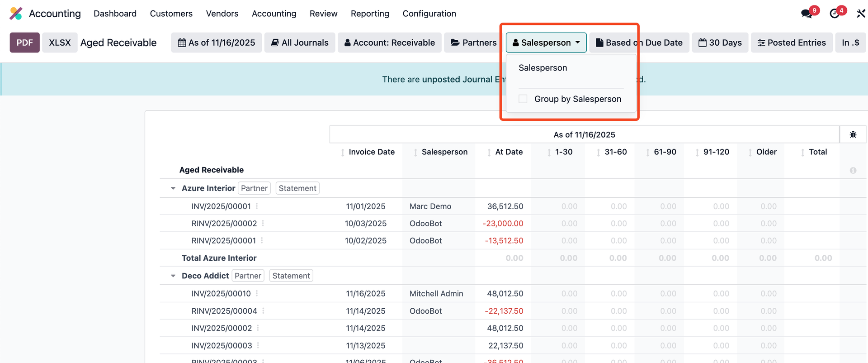Image resolution: width=868 pixels, height=363 pixels.
Task: Open options dots for RINV/2025/00004
Action: click(263, 310)
